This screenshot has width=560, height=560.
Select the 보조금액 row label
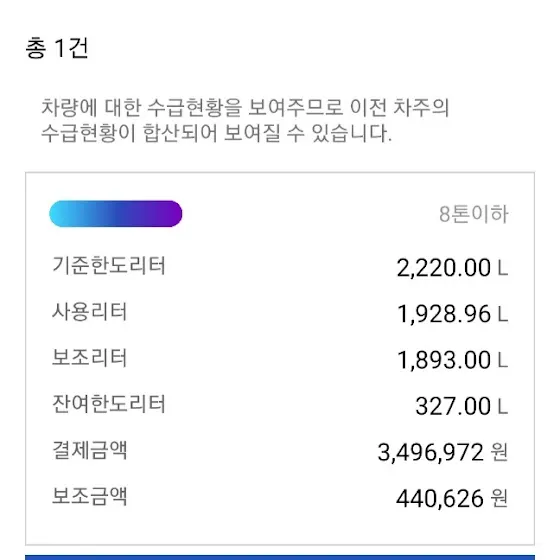[x=90, y=496]
